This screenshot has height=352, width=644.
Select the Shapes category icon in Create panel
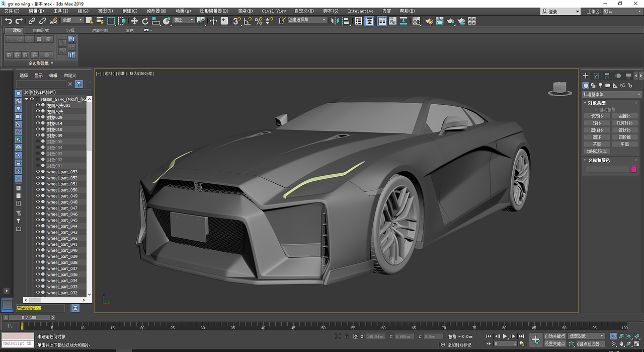[x=593, y=85]
